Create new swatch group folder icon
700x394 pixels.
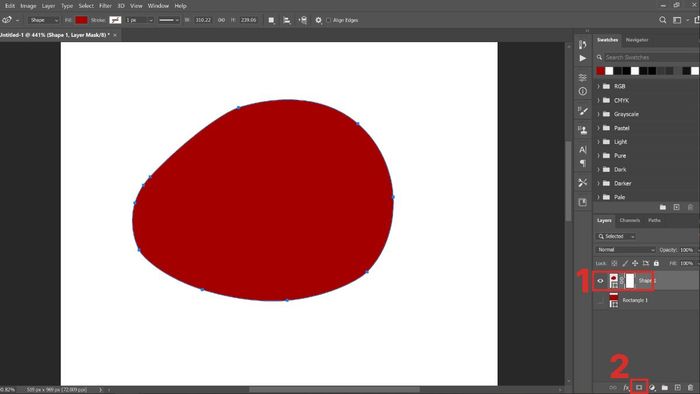coord(663,207)
